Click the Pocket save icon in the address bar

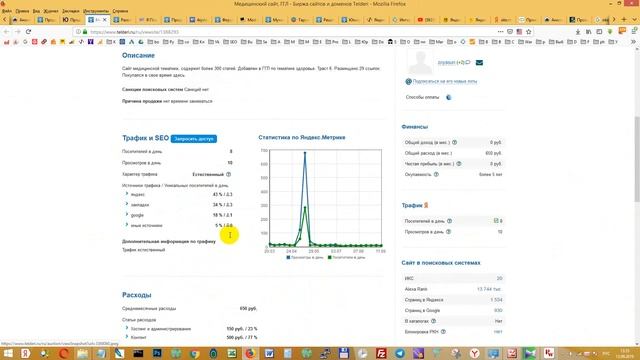[x=510, y=32]
